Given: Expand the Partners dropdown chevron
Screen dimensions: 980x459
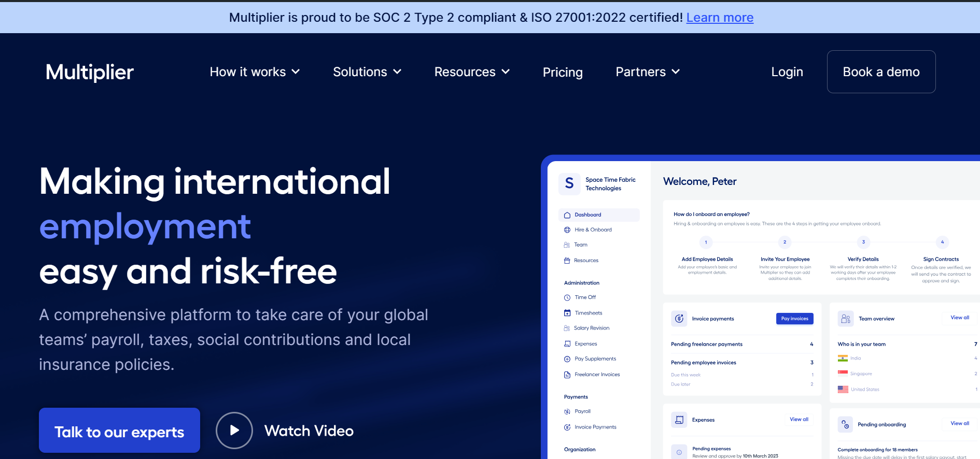Looking at the screenshot, I should 676,72.
